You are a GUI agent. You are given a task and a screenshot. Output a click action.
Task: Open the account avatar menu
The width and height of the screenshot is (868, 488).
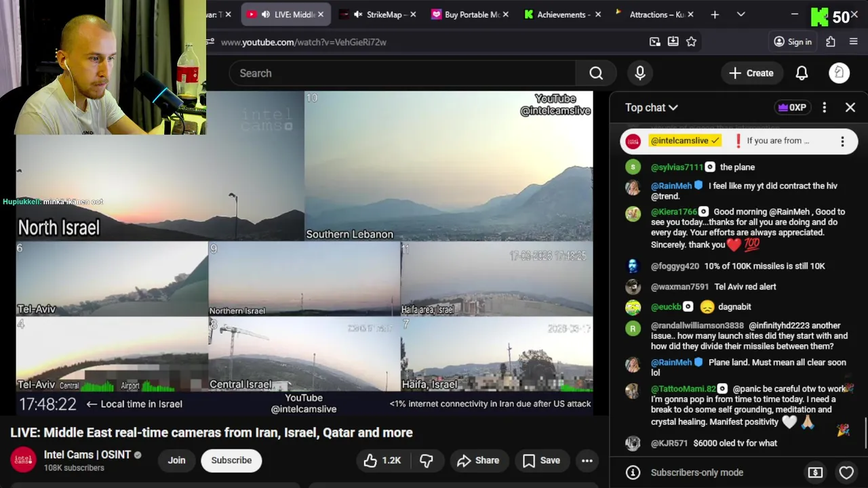tap(839, 73)
